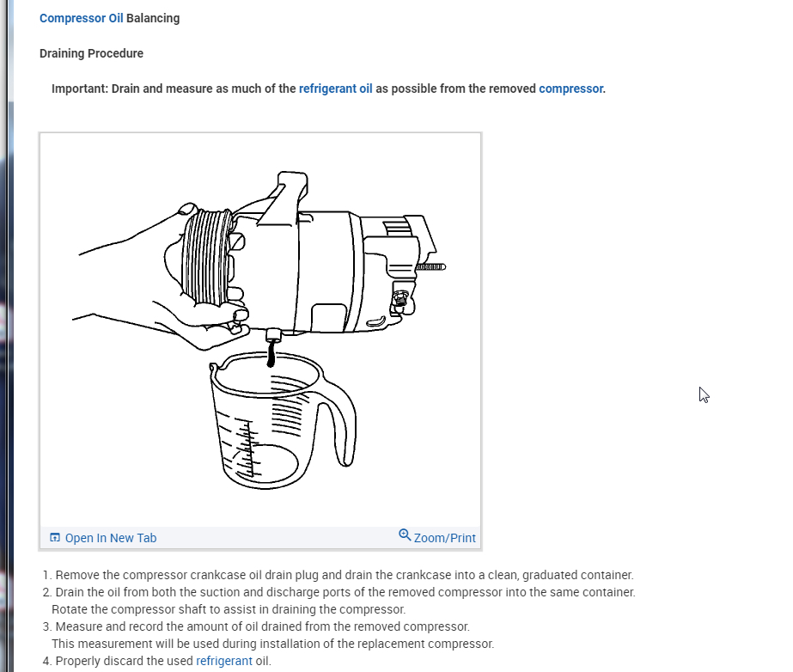Viewport: 793px width, 672px height.
Task: Click step 2 about suction and discharge ports
Action: (339, 592)
